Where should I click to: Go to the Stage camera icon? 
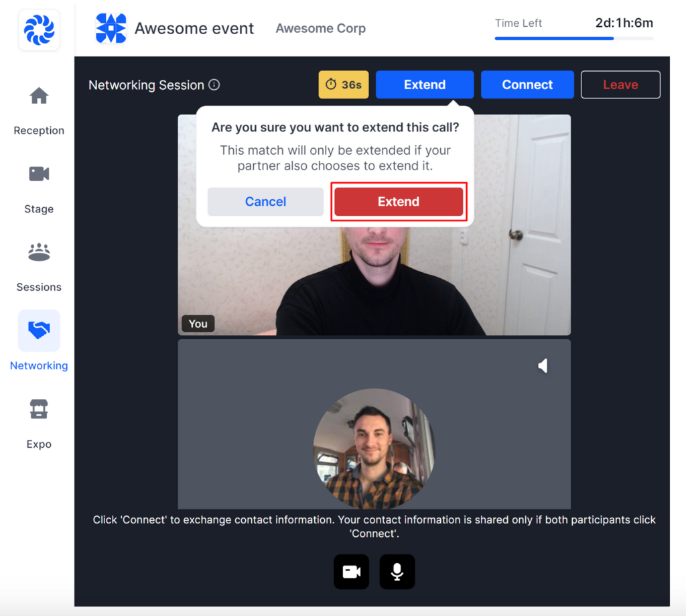click(x=39, y=174)
